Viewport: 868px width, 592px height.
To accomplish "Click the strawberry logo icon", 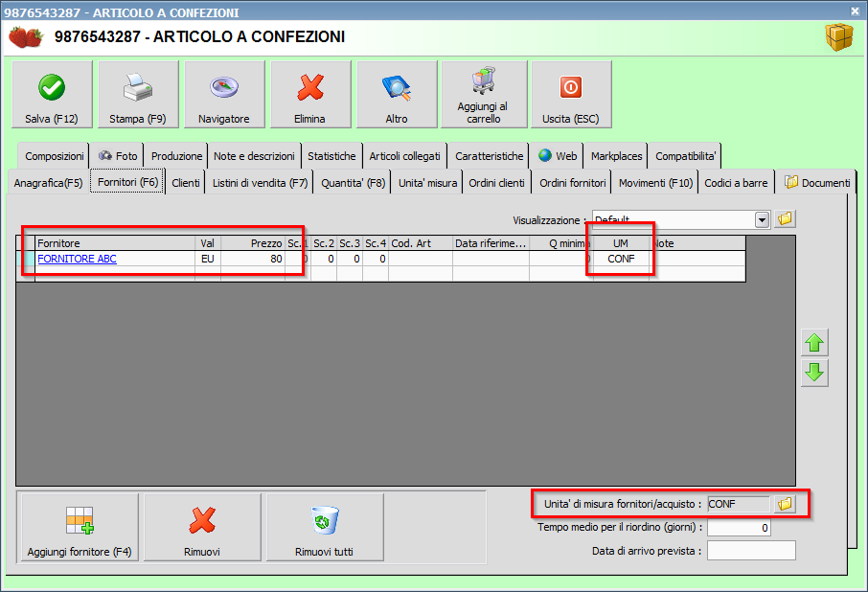I will [x=26, y=37].
